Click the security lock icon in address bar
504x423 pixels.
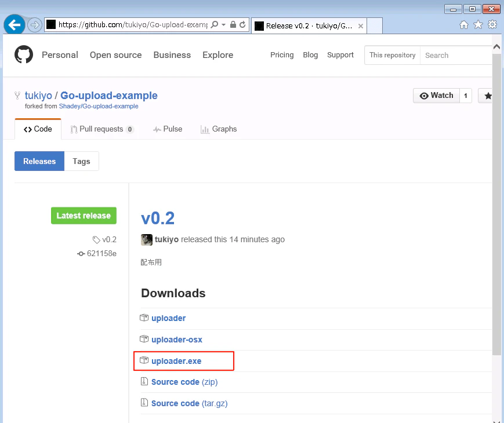(x=233, y=25)
